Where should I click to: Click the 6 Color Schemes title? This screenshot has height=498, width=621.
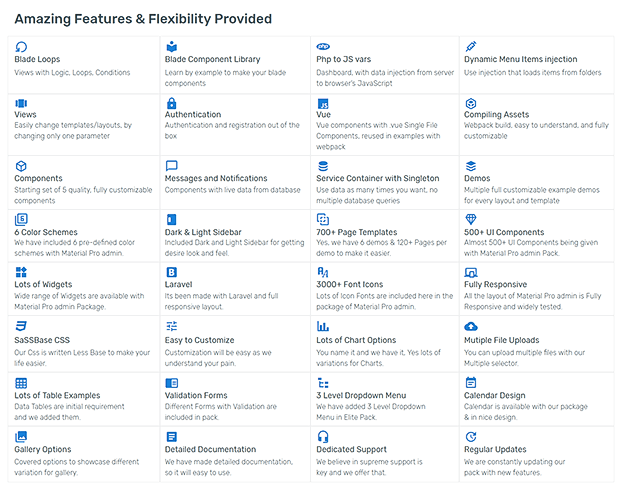pyautogui.click(x=49, y=232)
